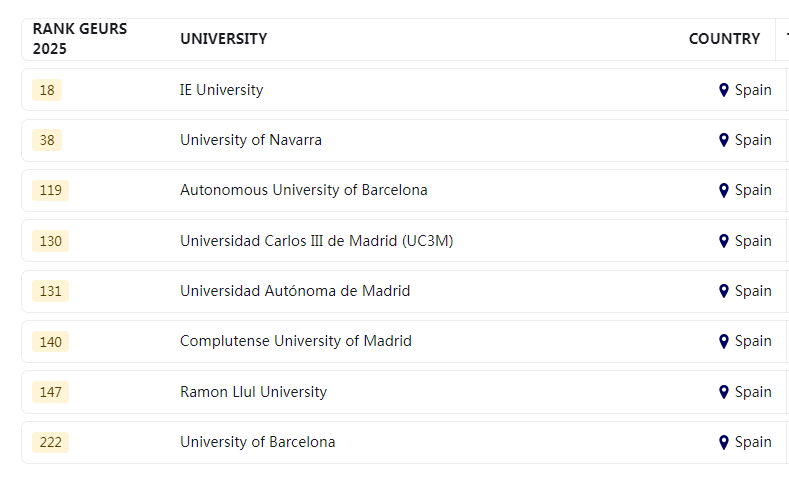The width and height of the screenshot is (789, 480).
Task: Open Ramon Llul University entry
Action: [x=253, y=392]
